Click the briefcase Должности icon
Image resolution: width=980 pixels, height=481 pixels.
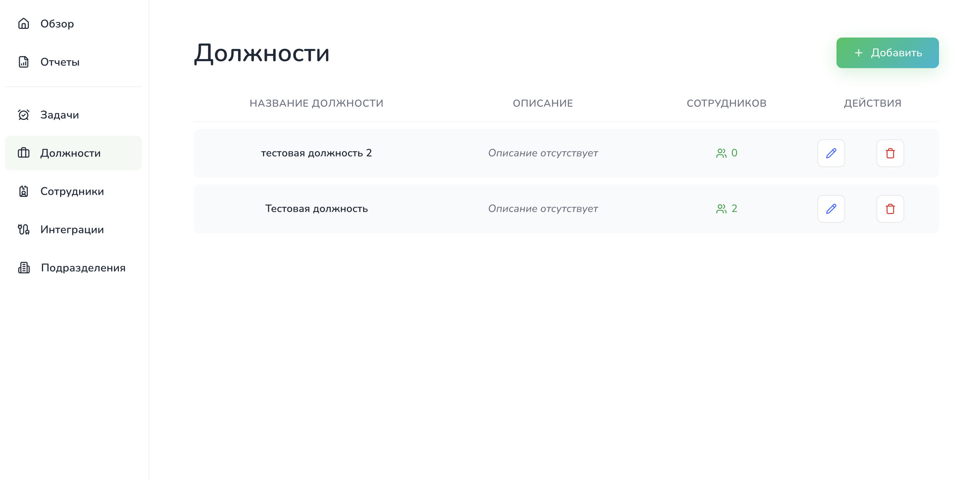[23, 153]
